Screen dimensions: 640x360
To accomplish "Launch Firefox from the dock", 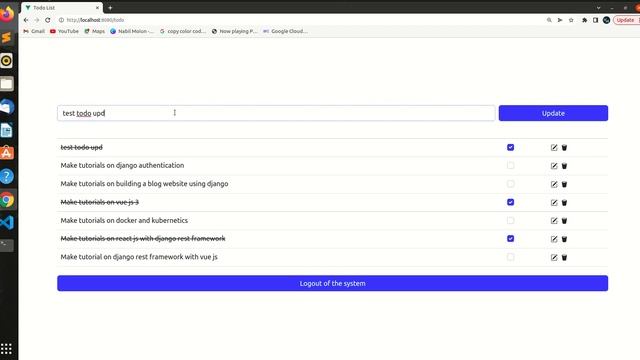I will coord(7,14).
